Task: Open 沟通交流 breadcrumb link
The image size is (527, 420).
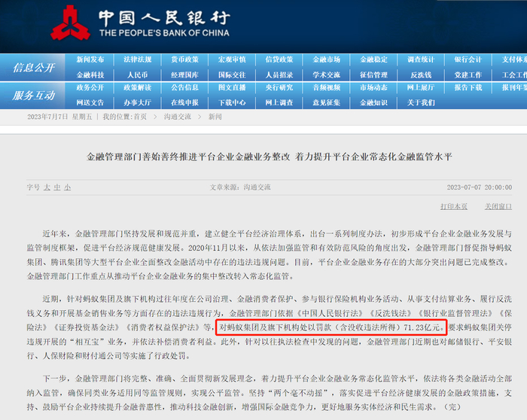Action: (x=178, y=117)
